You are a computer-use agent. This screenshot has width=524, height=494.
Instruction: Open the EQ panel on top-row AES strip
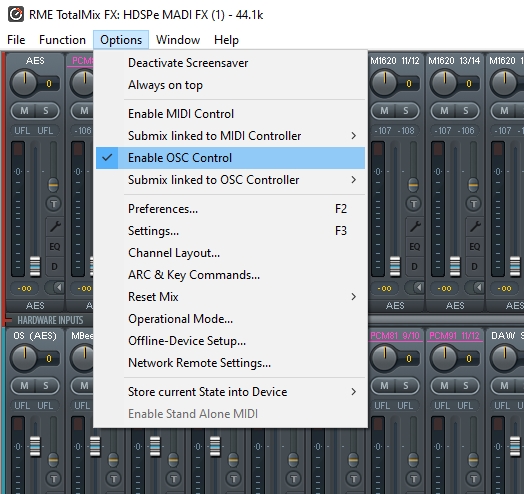[55, 247]
